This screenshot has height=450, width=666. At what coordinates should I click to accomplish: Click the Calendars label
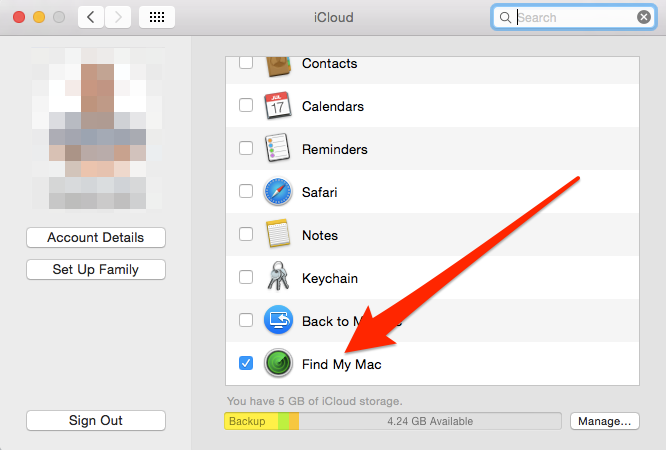tap(333, 106)
